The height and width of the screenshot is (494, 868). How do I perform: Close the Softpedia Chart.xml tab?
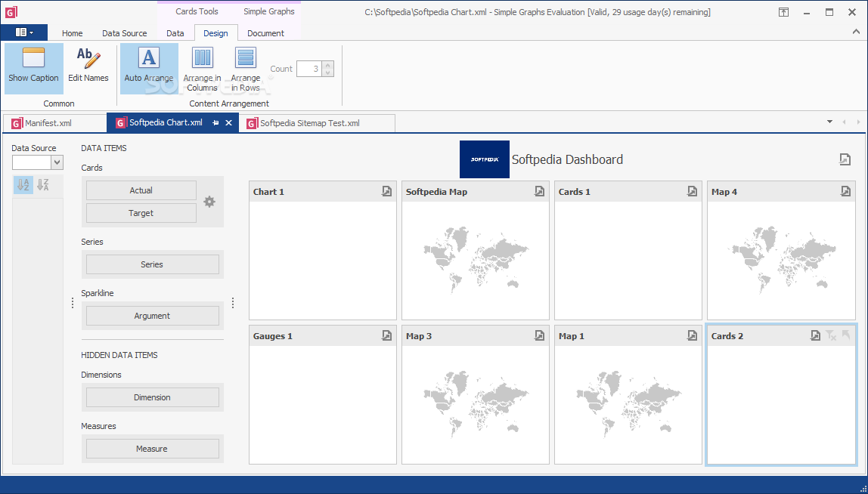click(228, 123)
